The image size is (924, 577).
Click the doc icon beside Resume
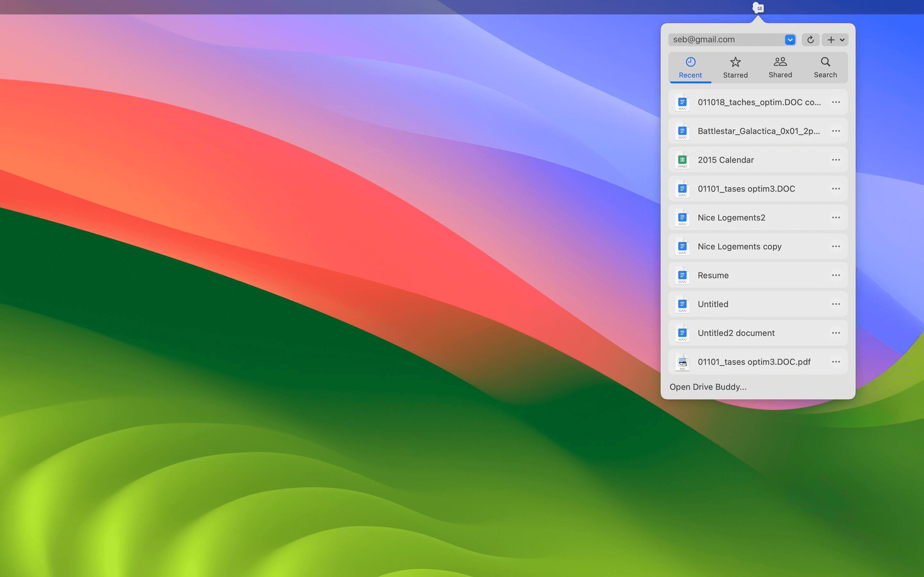(x=682, y=276)
